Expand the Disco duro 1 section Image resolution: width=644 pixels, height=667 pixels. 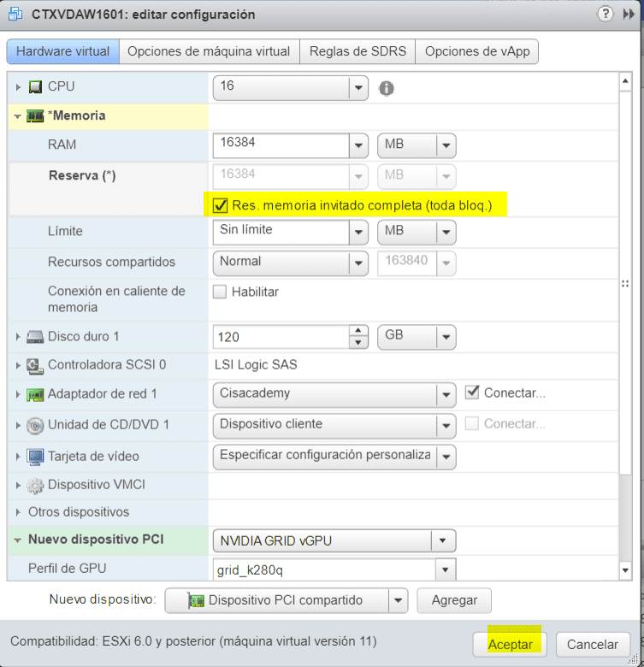click(18, 337)
